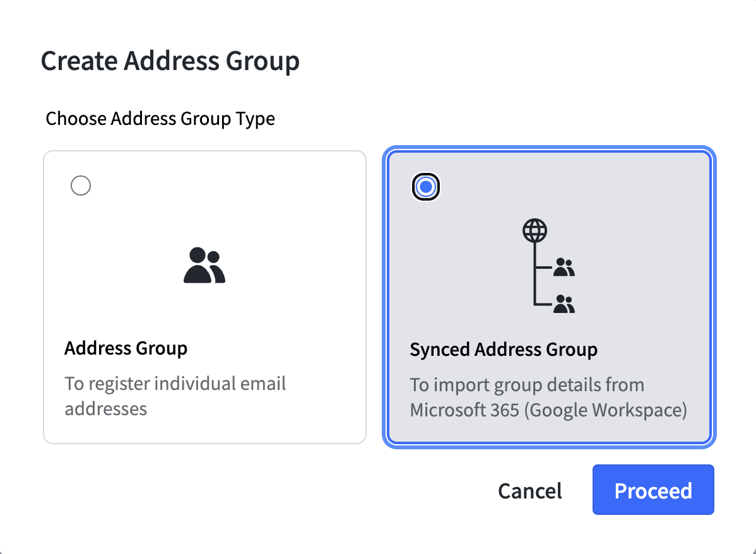Viewport: 756px width, 554px height.
Task: Click the globe icon in Synced Address Group card
Action: tap(535, 230)
